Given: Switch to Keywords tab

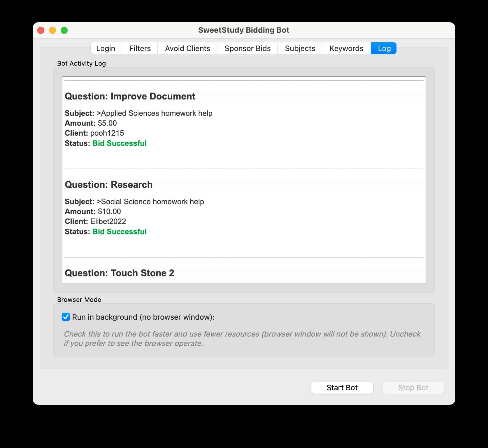Looking at the screenshot, I should click(346, 48).
